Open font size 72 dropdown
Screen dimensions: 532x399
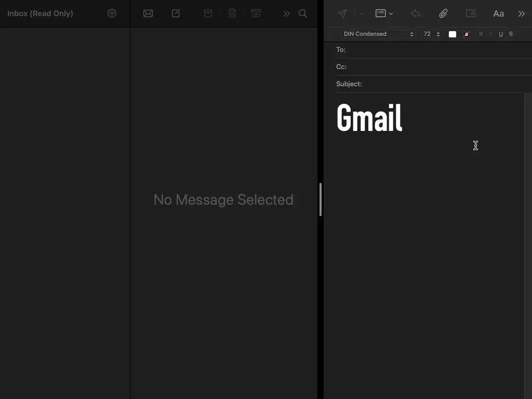[x=431, y=34]
